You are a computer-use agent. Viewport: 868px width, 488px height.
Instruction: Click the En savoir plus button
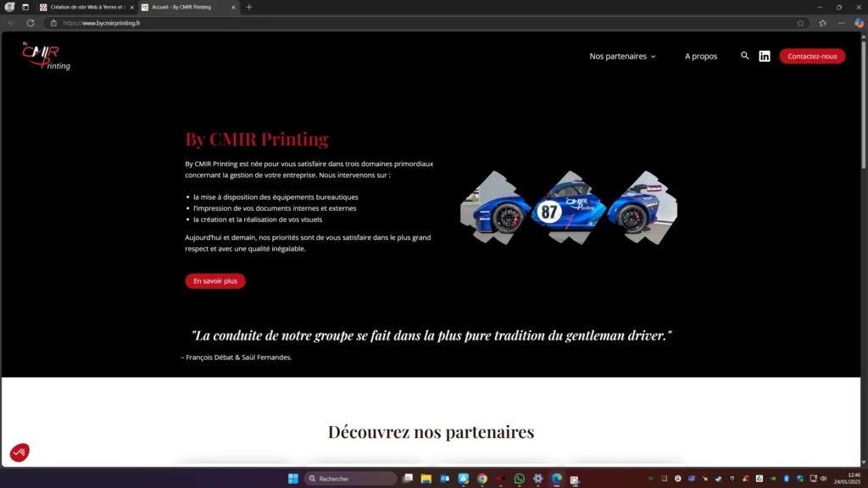click(215, 281)
